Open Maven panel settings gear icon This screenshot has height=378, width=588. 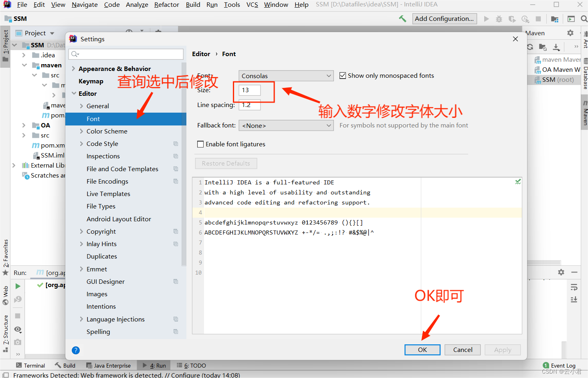[570, 33]
